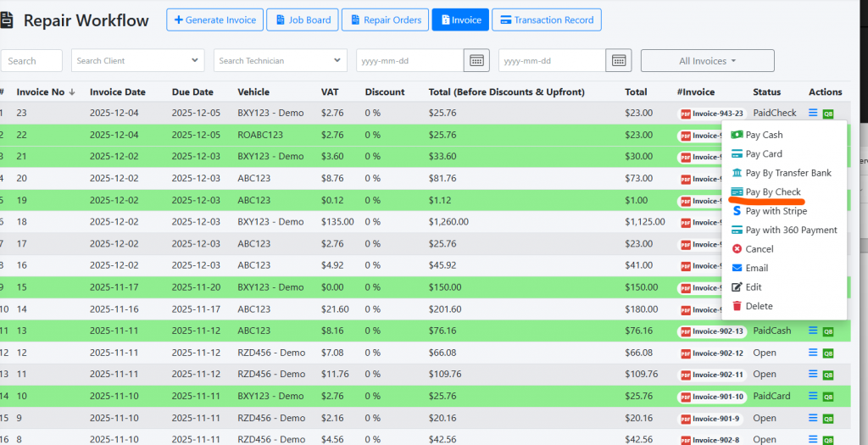Select Pay Cash in the actions menu
This screenshot has width=868, height=445.
pyautogui.click(x=764, y=135)
